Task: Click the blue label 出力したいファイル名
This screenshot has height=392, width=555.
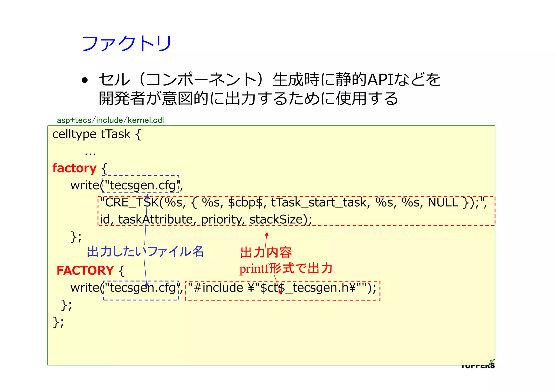Action: click(145, 251)
